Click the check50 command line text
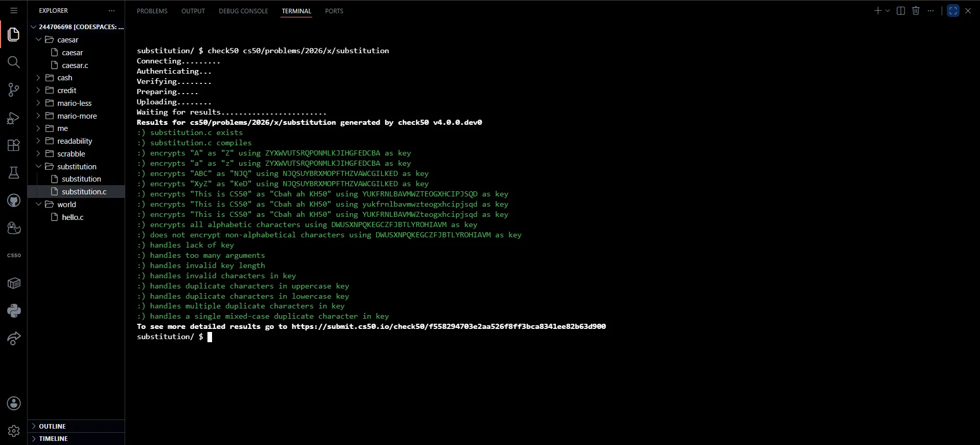The width and height of the screenshot is (980, 445). [298, 51]
